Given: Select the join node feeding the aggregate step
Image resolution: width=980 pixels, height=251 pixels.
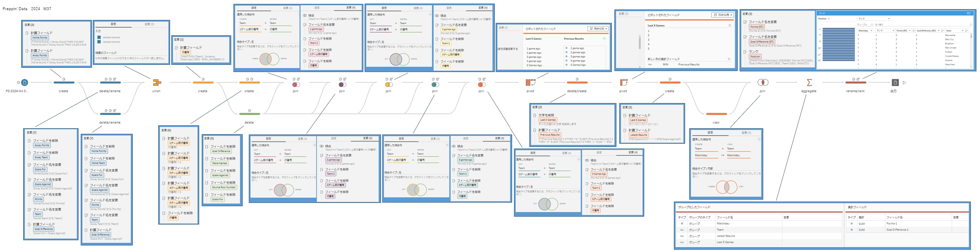Looking at the screenshot, I should [763, 82].
